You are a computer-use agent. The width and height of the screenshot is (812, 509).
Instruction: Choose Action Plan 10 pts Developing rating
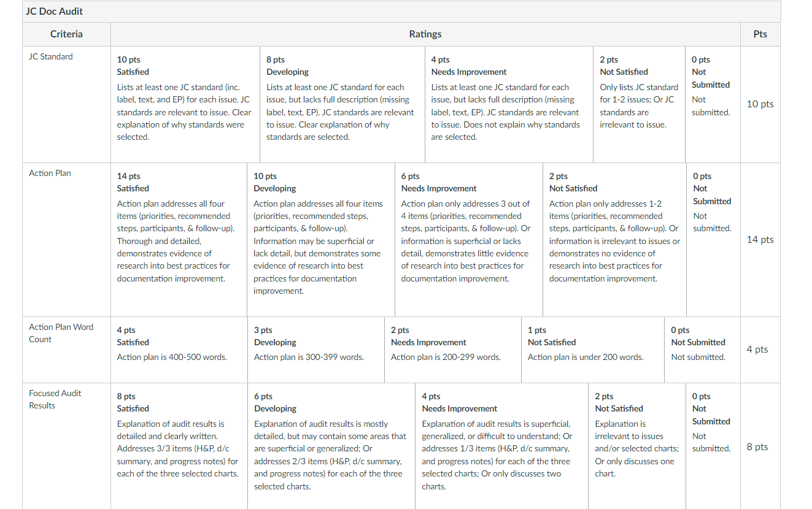pos(321,240)
